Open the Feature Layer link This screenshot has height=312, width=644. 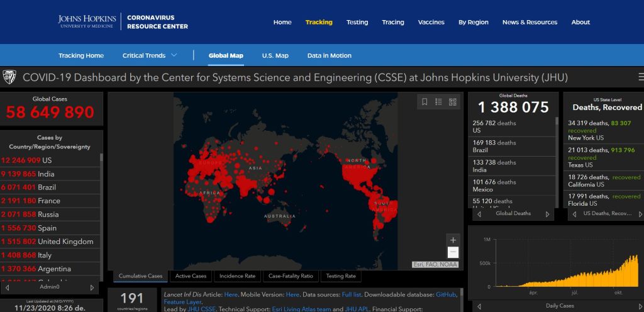coord(182,302)
